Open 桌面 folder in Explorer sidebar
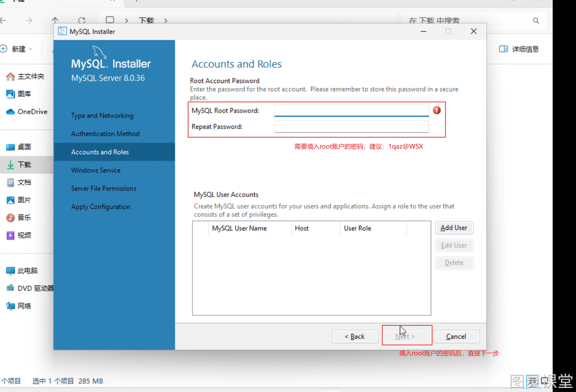Viewport: 576px width, 392px height. point(19,147)
